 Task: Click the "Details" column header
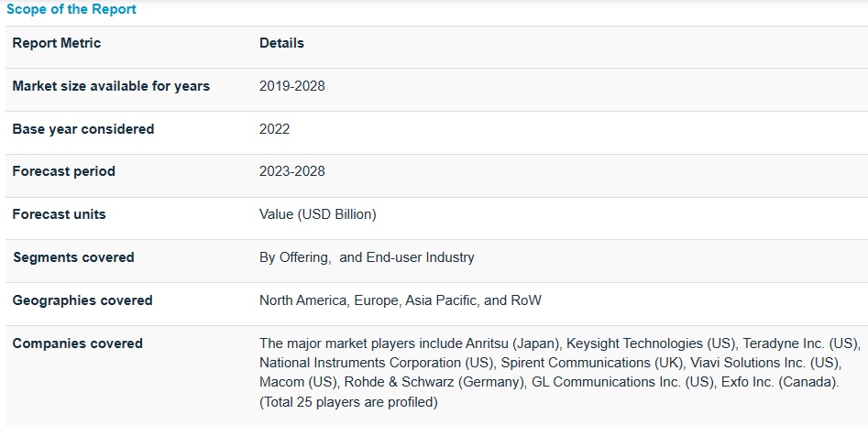click(x=281, y=43)
